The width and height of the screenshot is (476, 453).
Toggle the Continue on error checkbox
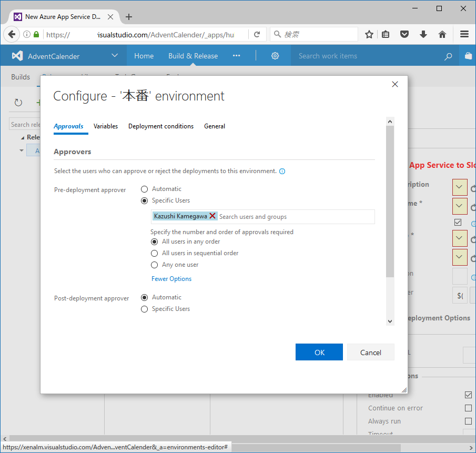468,408
